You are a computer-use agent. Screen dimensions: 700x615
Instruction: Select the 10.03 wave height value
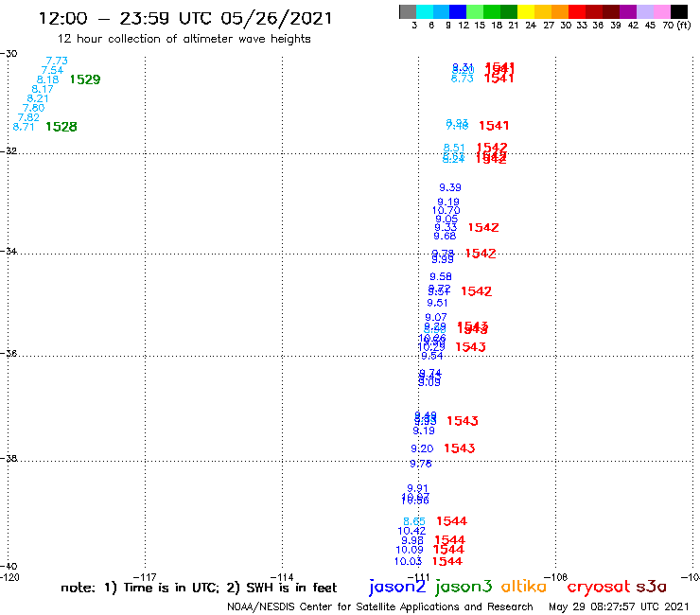[408, 561]
